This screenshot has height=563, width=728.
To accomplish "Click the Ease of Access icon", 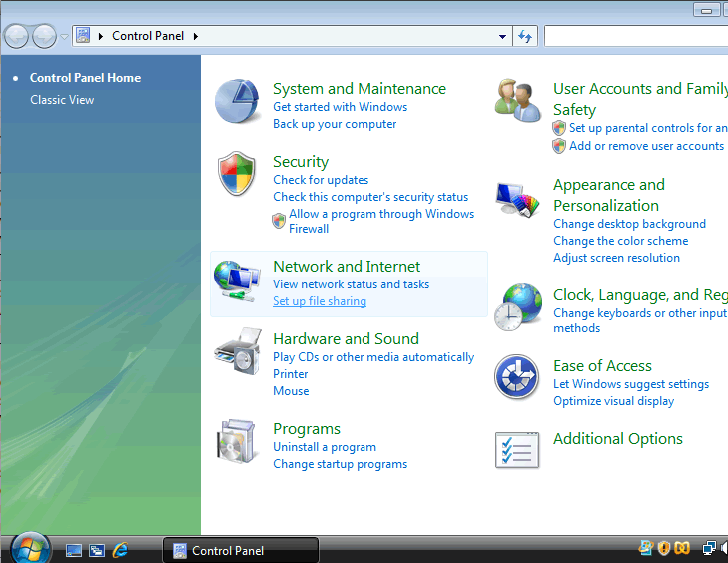I will coord(517,378).
